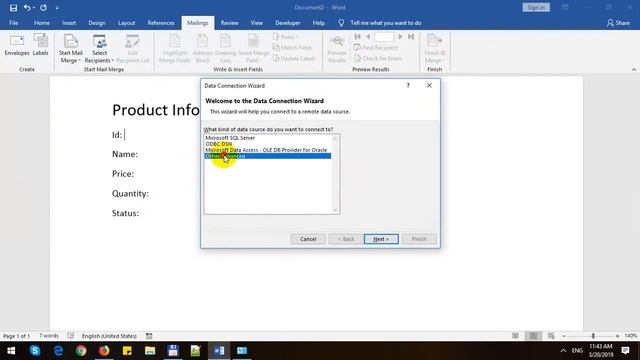Go to the References tab

[161, 23]
